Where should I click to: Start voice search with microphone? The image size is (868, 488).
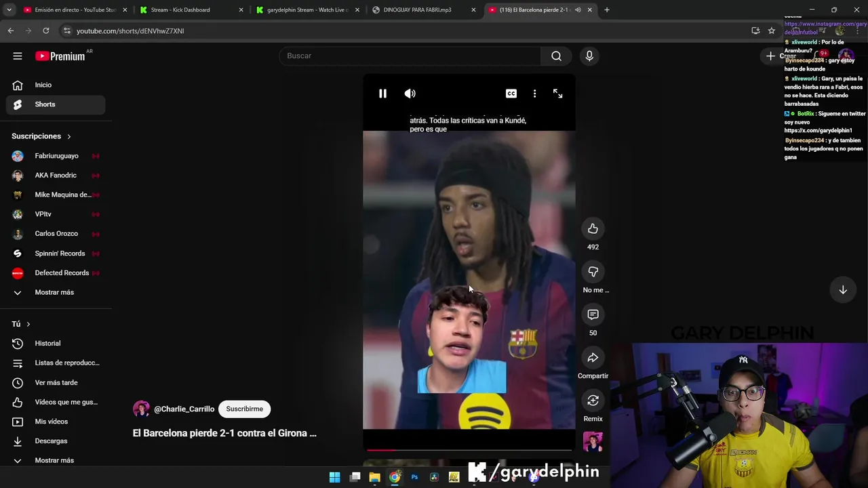click(x=589, y=56)
